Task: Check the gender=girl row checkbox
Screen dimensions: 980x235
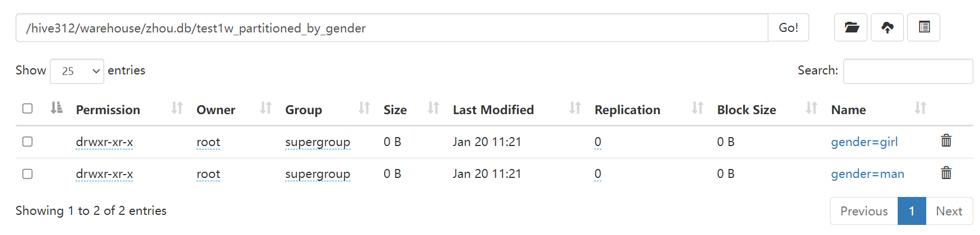Action: tap(27, 142)
